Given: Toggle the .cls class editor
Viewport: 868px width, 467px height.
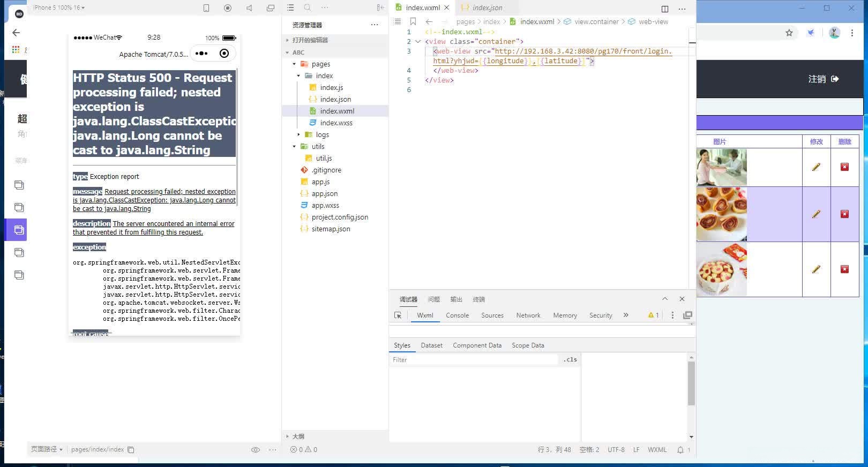Looking at the screenshot, I should (570, 360).
